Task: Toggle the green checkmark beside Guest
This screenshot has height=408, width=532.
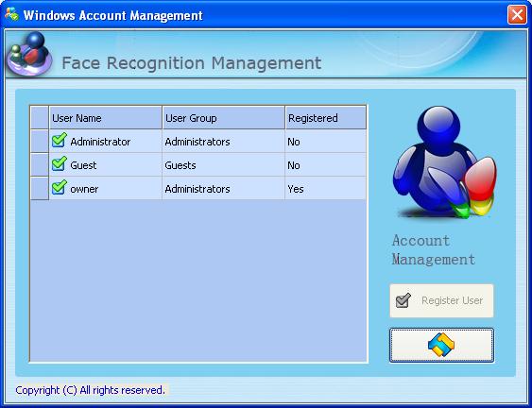Action: tap(59, 164)
